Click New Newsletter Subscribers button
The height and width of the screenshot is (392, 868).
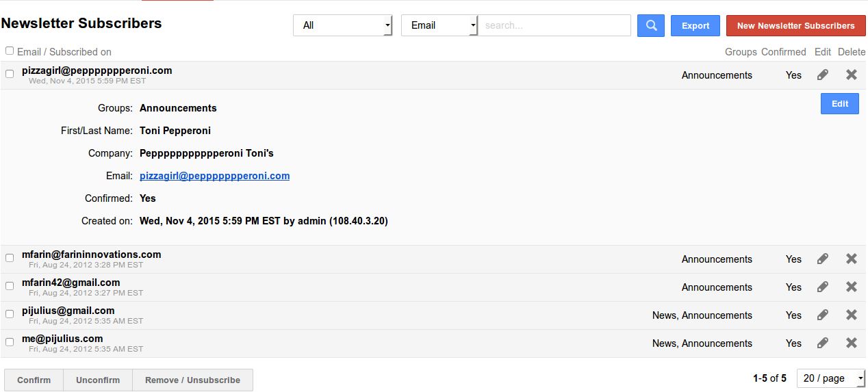click(795, 26)
